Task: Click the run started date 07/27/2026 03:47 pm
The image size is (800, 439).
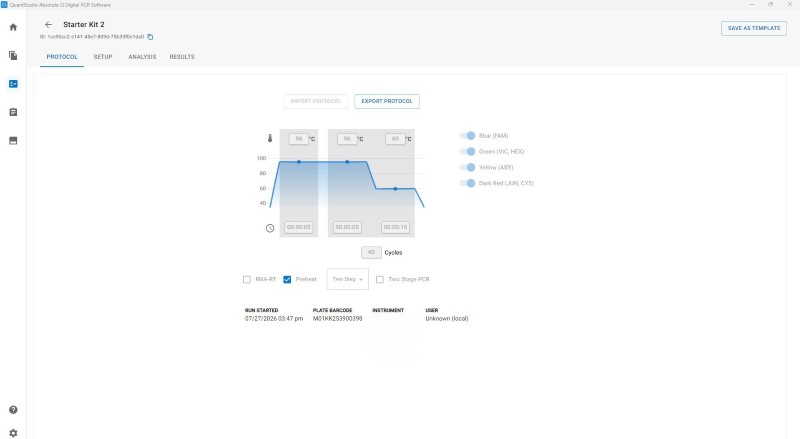Action: (x=274, y=319)
